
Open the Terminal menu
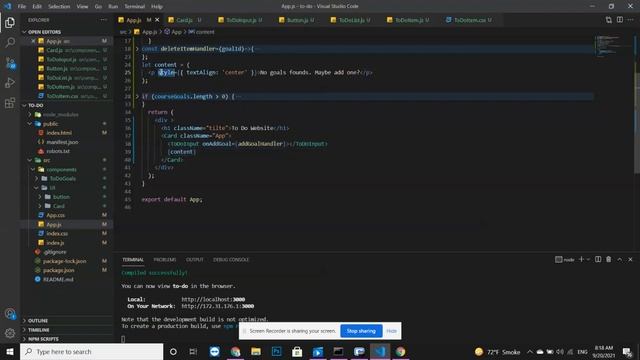point(135,7)
